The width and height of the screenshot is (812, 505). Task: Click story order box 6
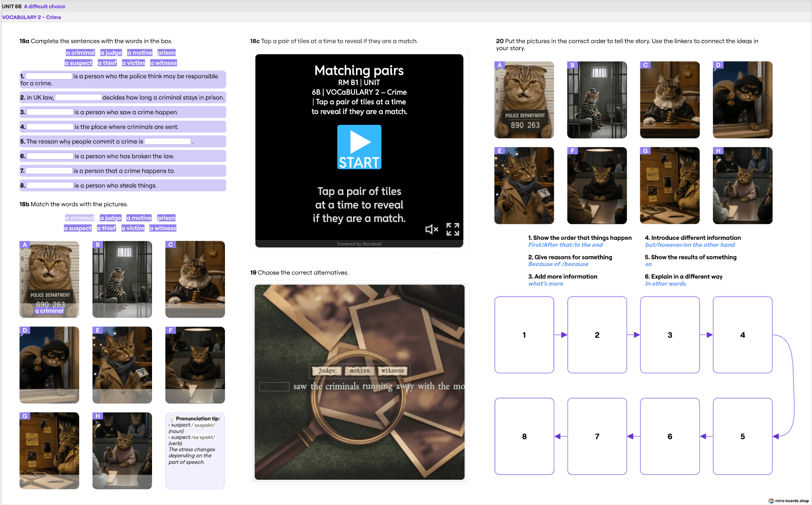[670, 436]
